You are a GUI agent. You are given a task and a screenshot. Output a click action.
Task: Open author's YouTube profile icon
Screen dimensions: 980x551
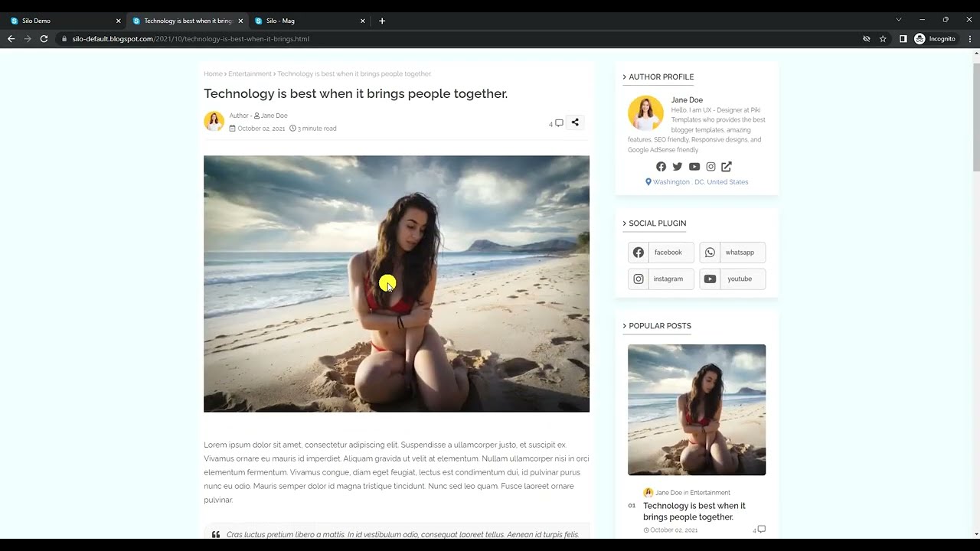[x=694, y=167]
